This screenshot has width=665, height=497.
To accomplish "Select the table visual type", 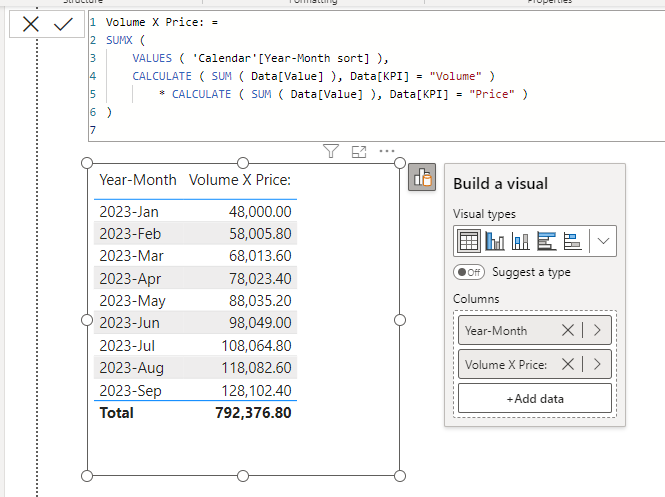I will (x=468, y=241).
